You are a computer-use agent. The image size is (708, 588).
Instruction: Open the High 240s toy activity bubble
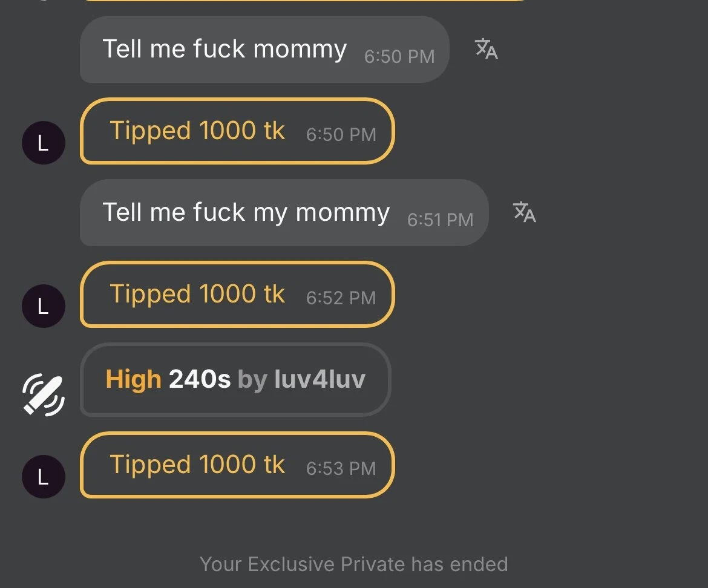(235, 380)
